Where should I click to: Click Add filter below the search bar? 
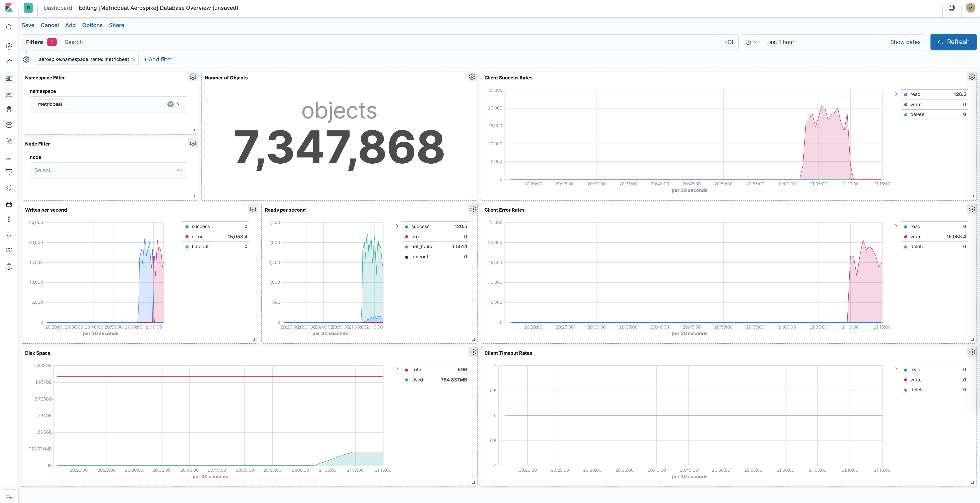pyautogui.click(x=158, y=59)
